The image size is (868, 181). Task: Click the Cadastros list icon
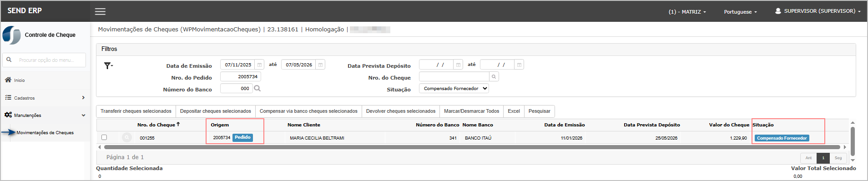coord(8,97)
